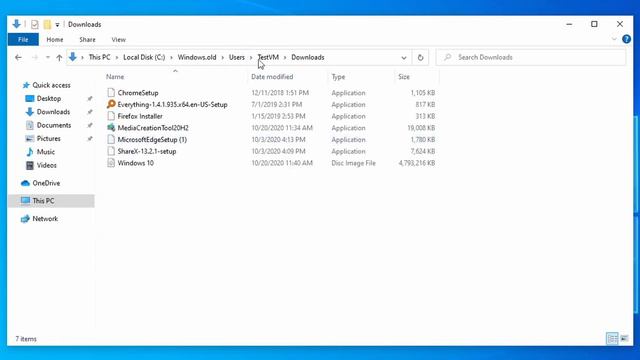The width and height of the screenshot is (640, 360).
Task: Click the ChromeSetup file icon
Action: tap(111, 93)
